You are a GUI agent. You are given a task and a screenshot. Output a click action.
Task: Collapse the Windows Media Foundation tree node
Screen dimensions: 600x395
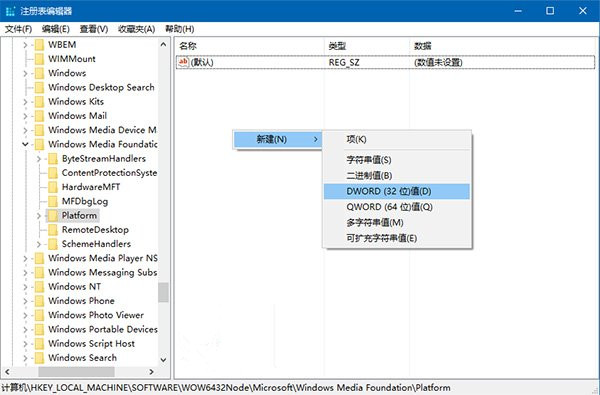coord(25,144)
